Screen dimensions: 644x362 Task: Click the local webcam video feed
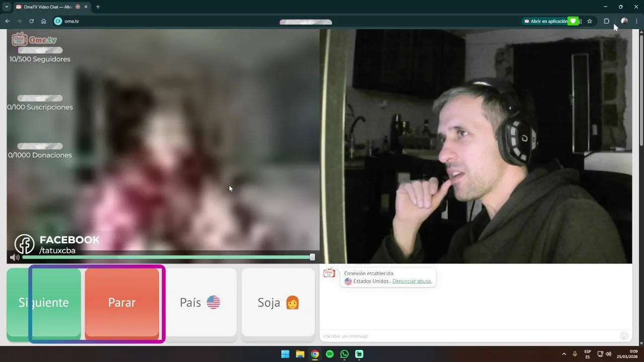coord(476,146)
